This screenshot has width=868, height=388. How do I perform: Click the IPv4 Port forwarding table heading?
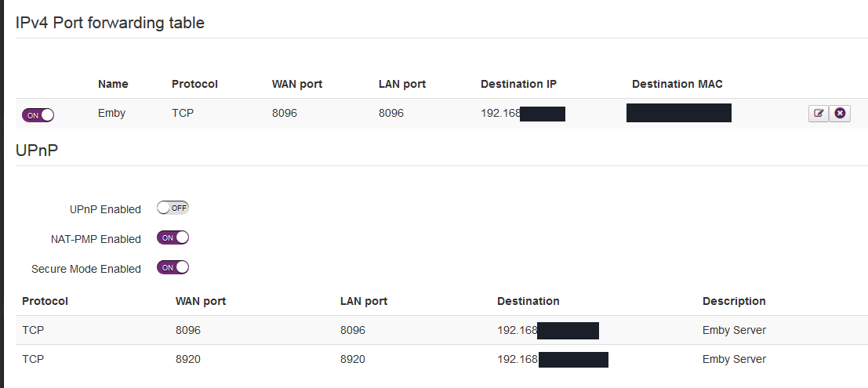(110, 23)
